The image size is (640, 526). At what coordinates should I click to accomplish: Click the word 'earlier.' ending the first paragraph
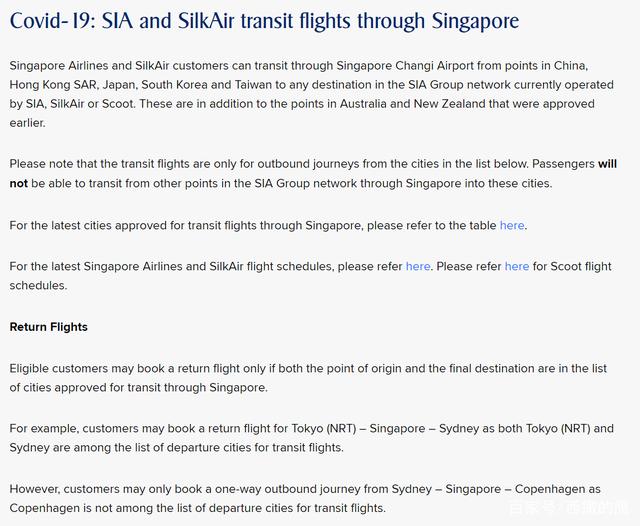click(x=27, y=122)
